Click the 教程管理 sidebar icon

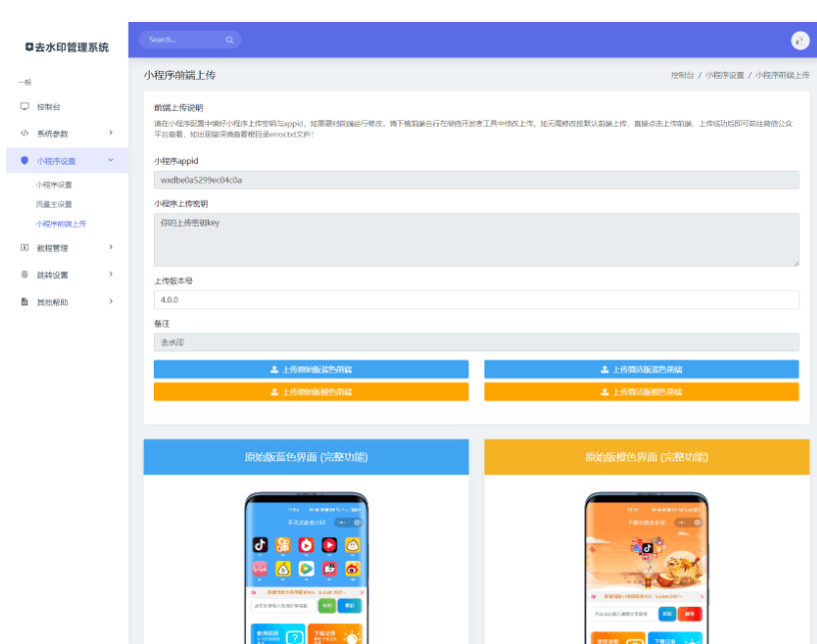pos(25,247)
